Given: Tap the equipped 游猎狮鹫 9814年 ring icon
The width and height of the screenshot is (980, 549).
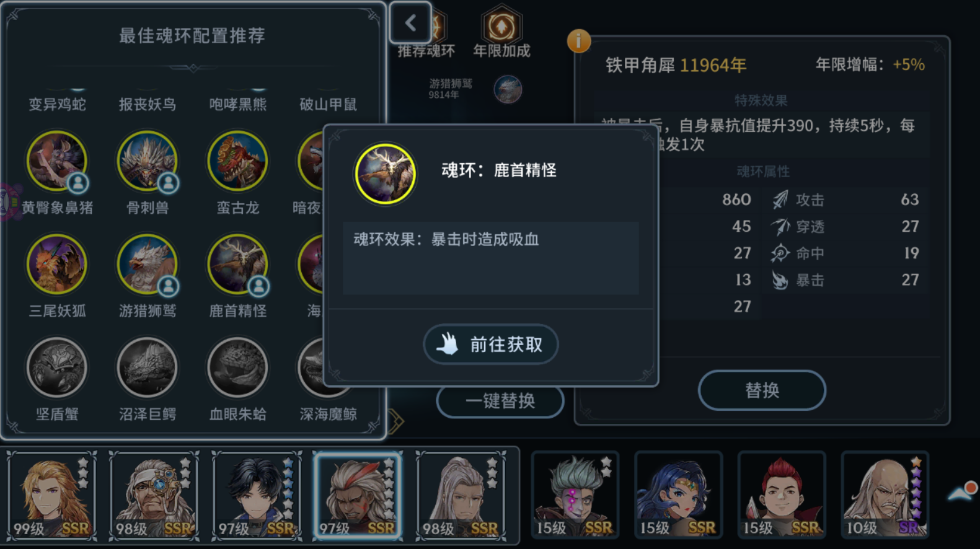Looking at the screenshot, I should 508,89.
